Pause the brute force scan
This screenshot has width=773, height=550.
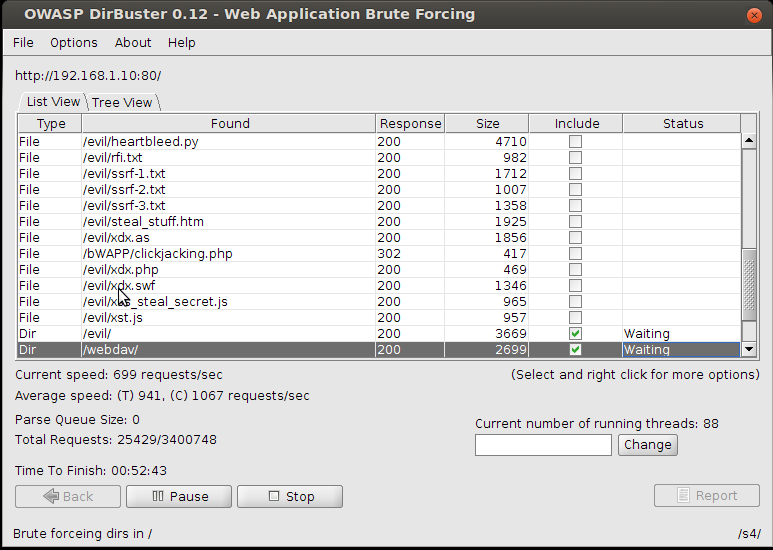[x=179, y=496]
